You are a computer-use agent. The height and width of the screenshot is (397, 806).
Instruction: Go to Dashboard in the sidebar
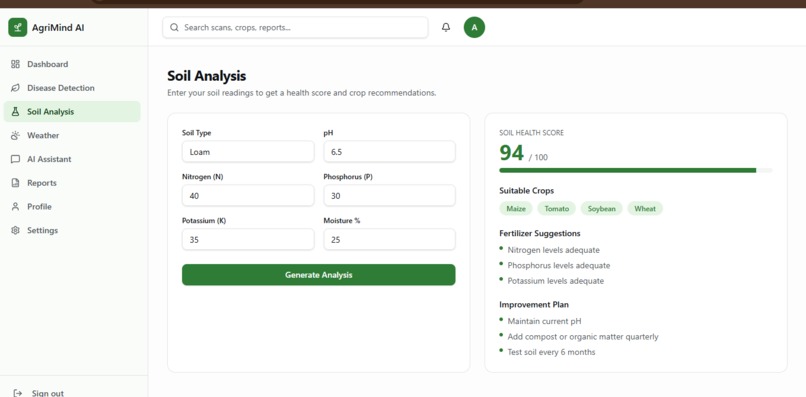coord(72,64)
